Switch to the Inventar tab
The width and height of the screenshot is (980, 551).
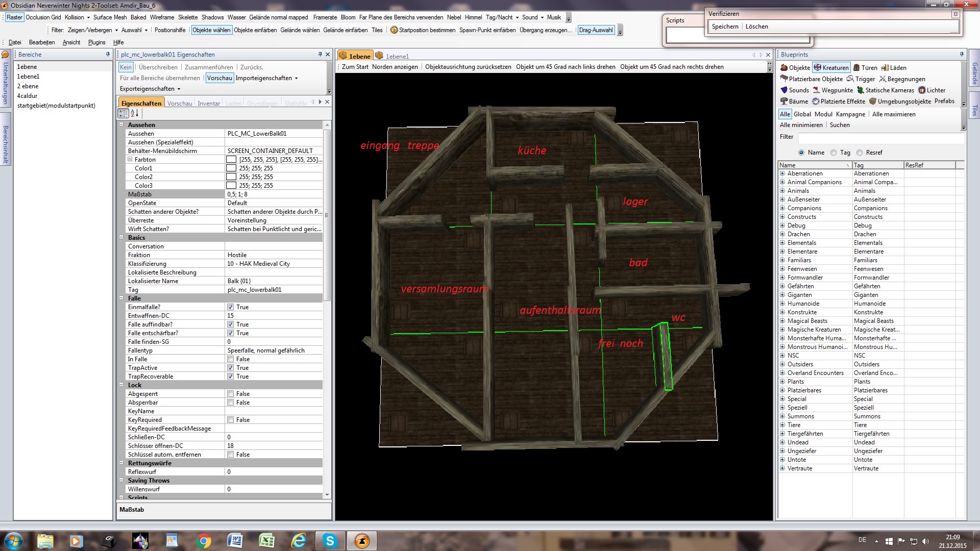point(208,104)
